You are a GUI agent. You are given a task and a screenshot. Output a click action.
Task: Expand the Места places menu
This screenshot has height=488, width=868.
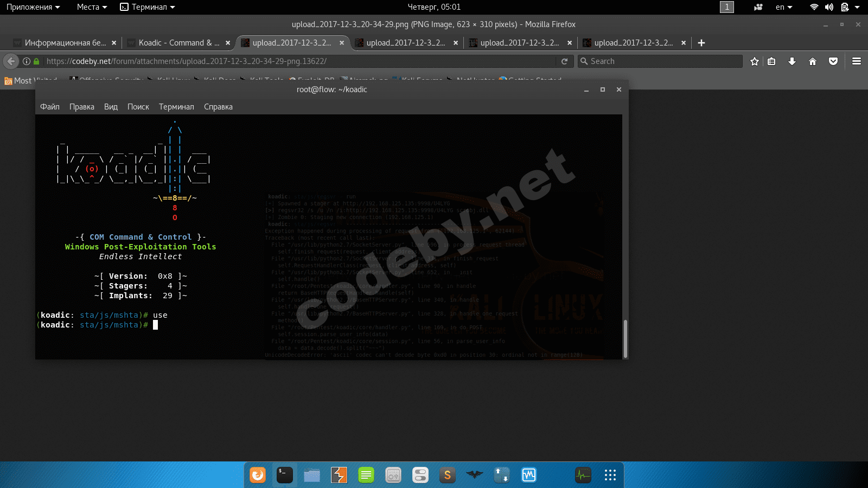click(92, 7)
